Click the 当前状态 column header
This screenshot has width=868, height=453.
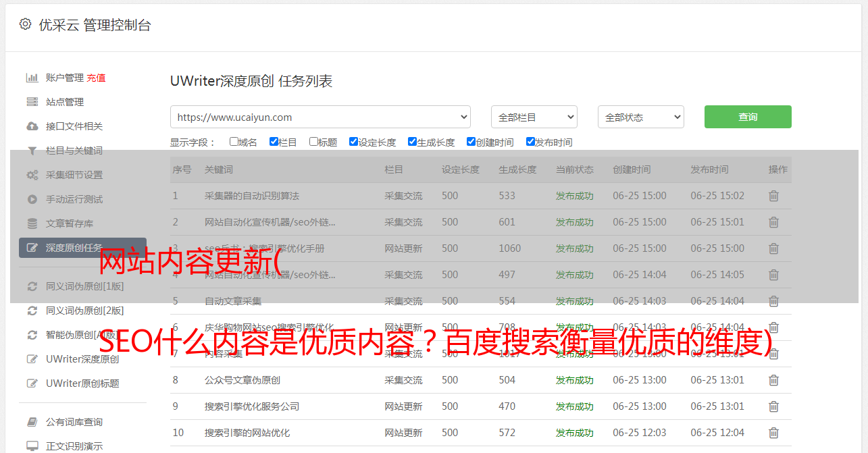[x=575, y=169]
